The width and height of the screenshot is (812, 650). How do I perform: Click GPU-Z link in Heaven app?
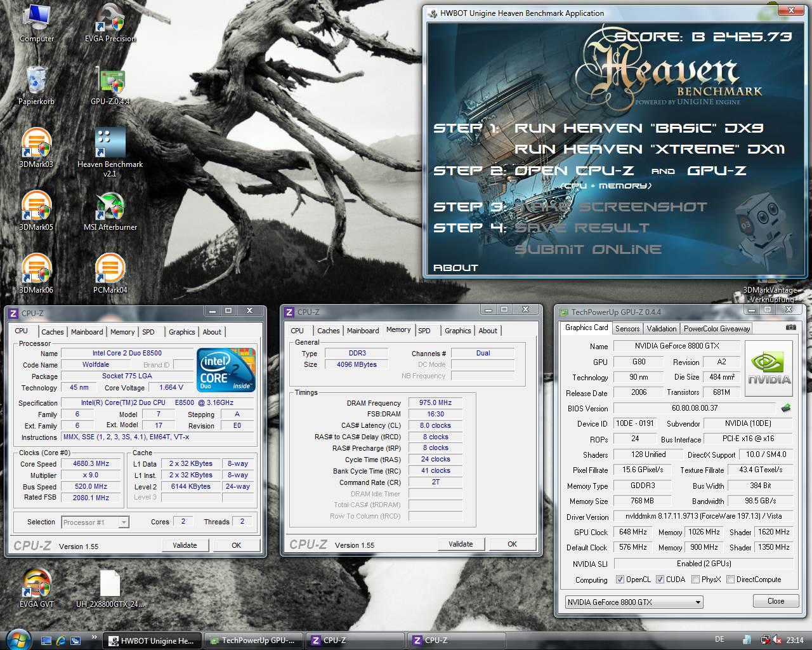pos(717,171)
